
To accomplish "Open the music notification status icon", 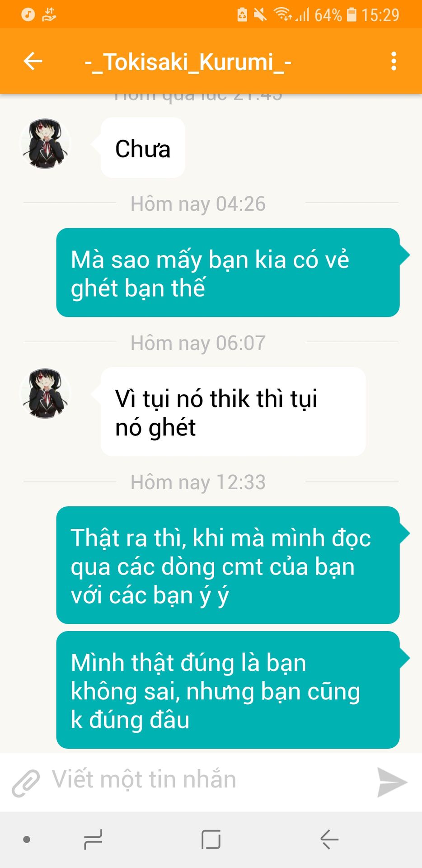I will [28, 14].
